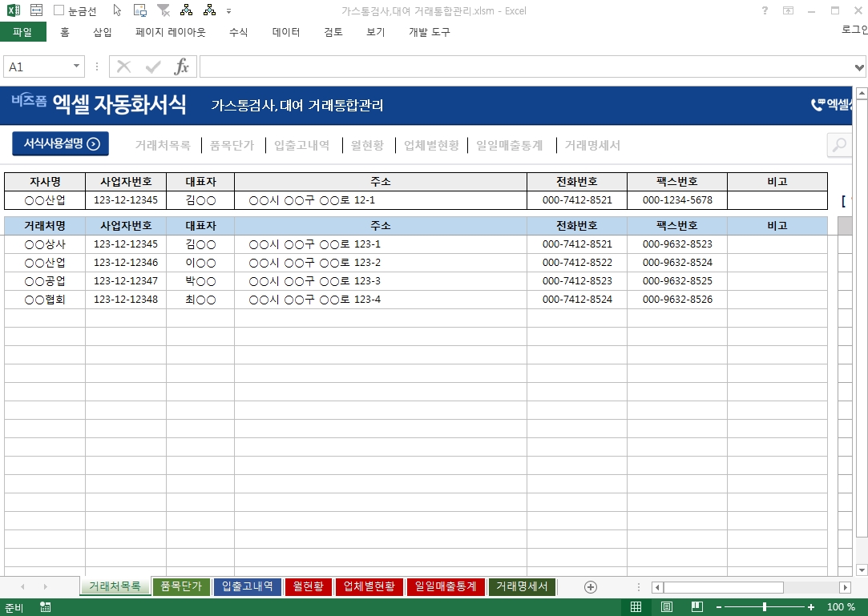Switch to Page Layout view icon

[667, 607]
